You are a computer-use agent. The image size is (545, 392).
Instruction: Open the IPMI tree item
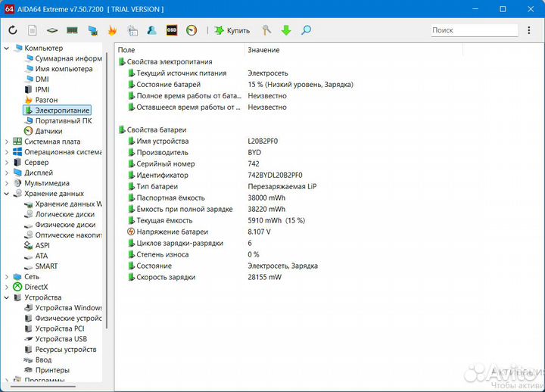tap(37, 89)
